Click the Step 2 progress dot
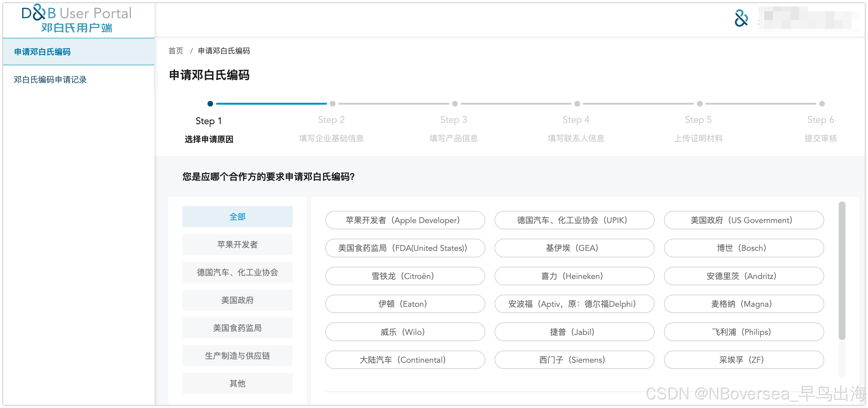 click(x=332, y=104)
